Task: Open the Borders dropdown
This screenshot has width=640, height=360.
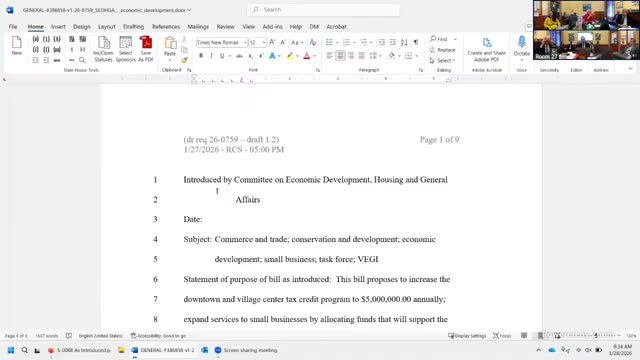Action: point(416,56)
